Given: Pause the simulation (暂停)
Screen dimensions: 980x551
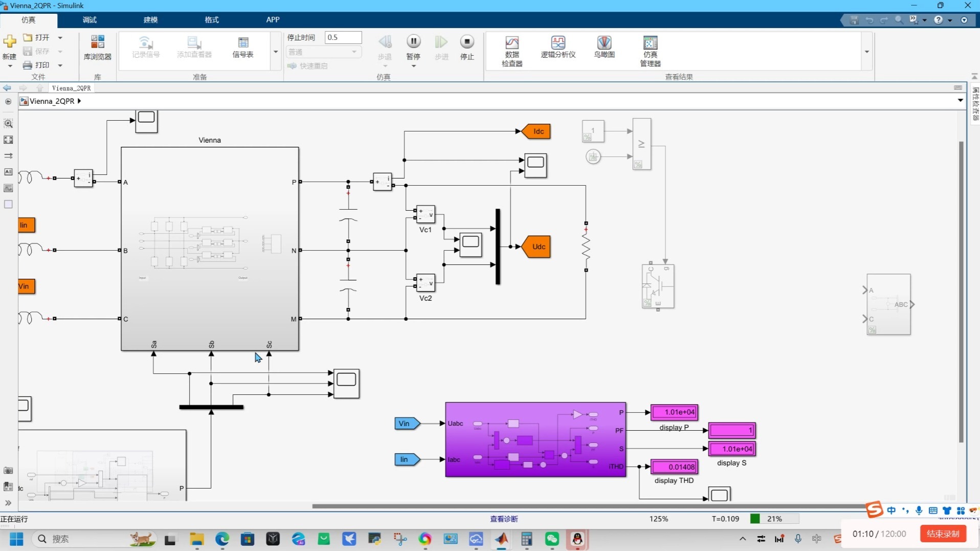Looking at the screenshot, I should point(413,48).
